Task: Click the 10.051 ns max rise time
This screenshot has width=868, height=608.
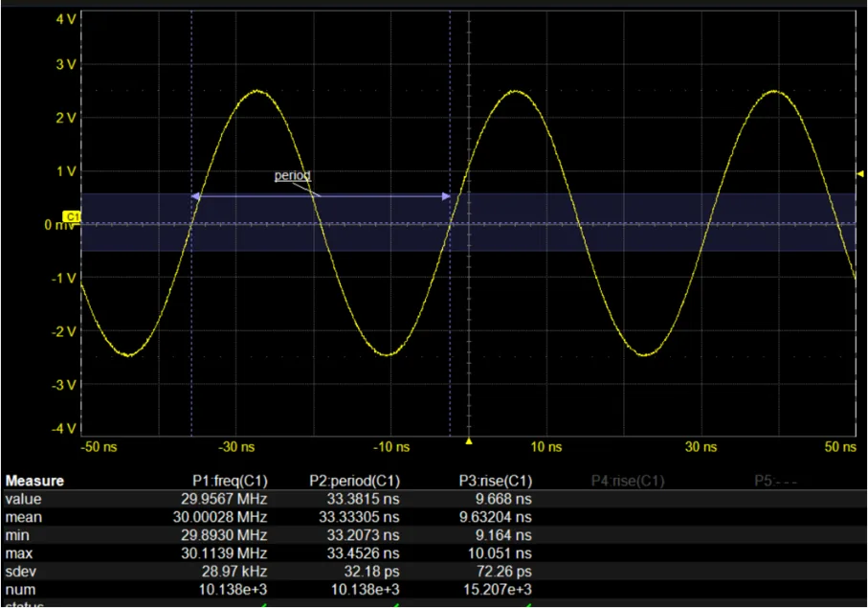Action: tap(500, 553)
